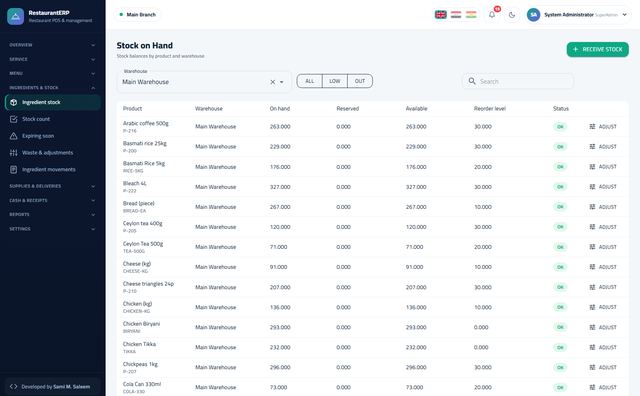Viewport: 640px width, 396px height.
Task: Click the magnifier search icon
Action: click(x=472, y=81)
